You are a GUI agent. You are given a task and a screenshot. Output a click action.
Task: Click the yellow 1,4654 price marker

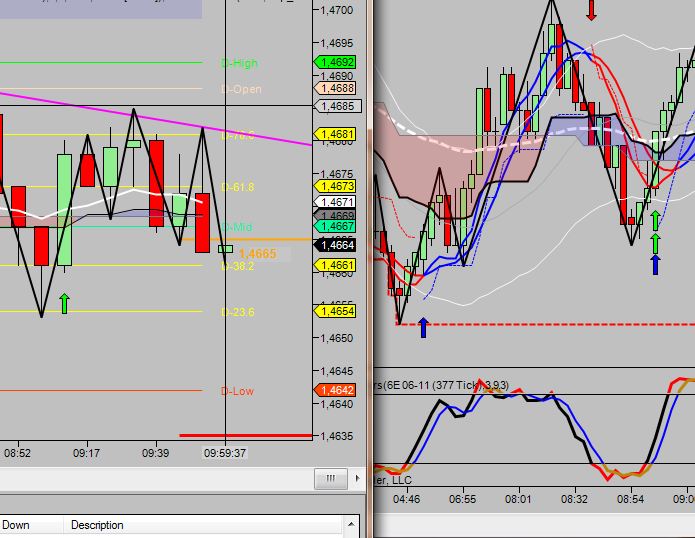click(335, 311)
